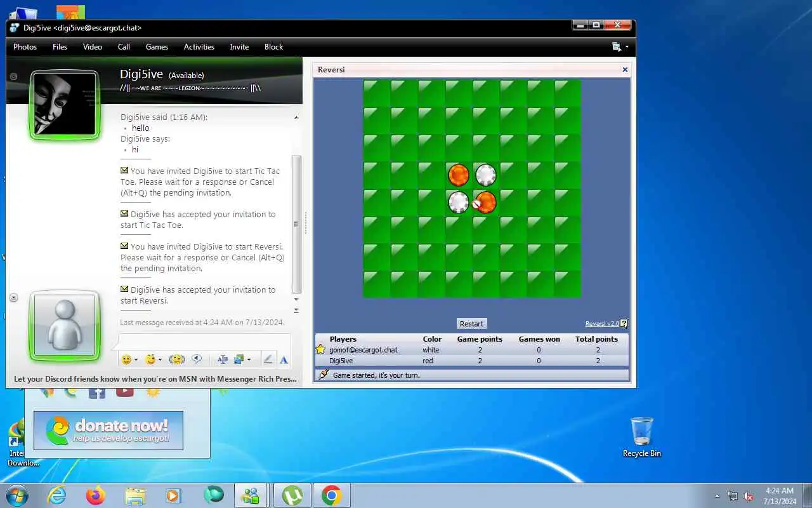Launch Firefox from taskbar
The image size is (812, 508).
pos(96,495)
